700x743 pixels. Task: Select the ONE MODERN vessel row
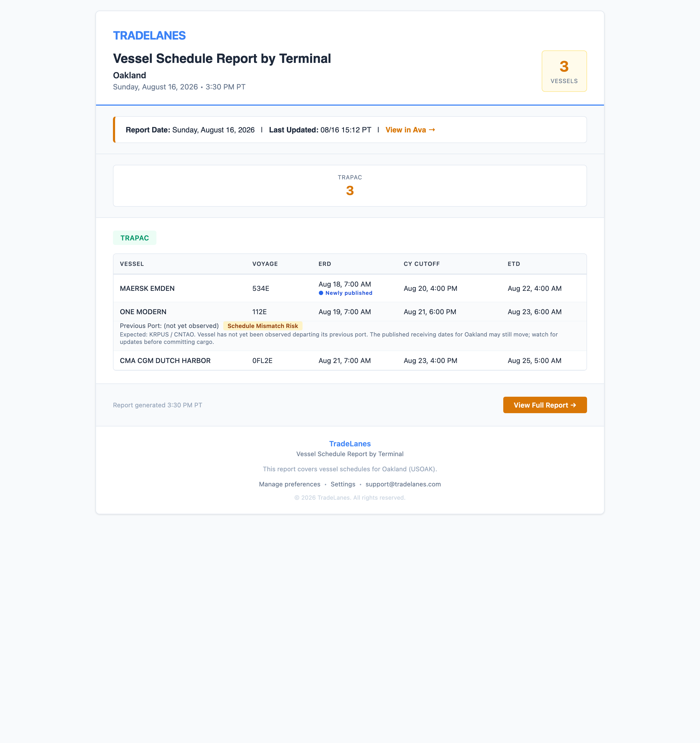click(x=350, y=312)
